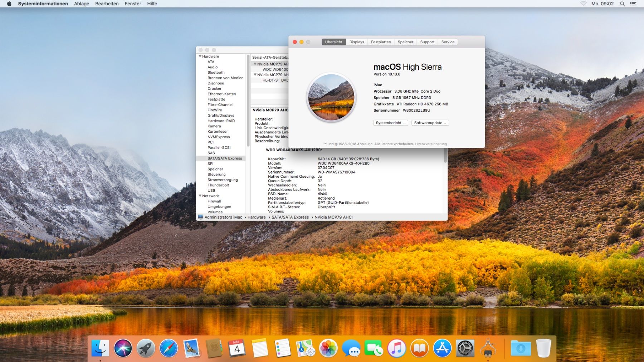
Task: Click the clock Mo. 09:02
Action: tap(602, 4)
